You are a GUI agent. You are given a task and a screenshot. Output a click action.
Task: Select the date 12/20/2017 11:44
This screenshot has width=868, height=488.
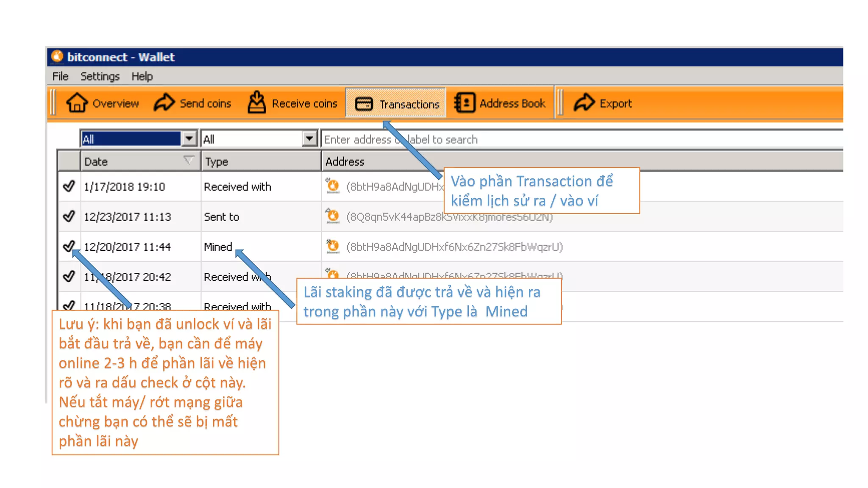coord(127,247)
